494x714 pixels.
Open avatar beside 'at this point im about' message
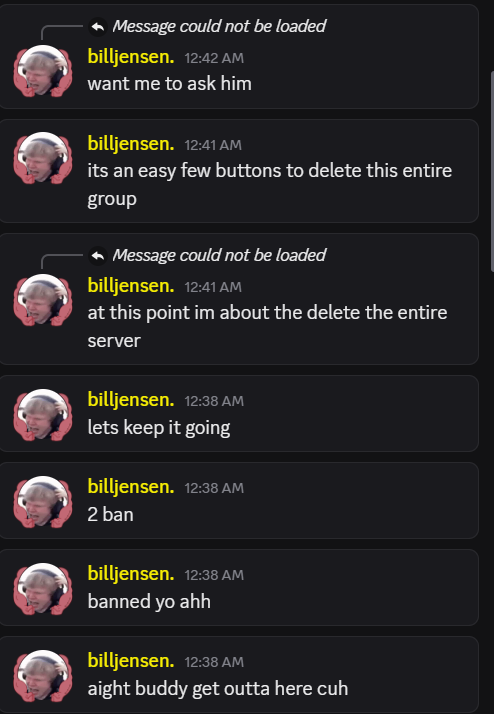pyautogui.click(x=43, y=300)
